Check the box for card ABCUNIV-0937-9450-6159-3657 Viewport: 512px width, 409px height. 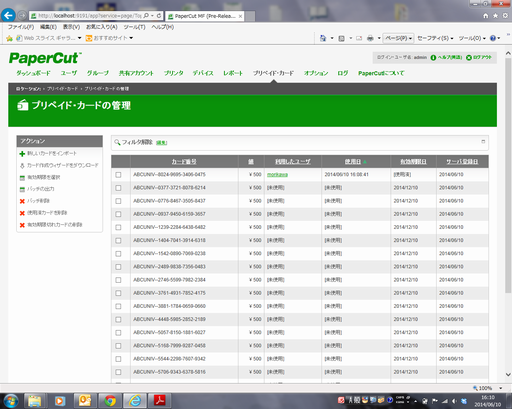coord(118,214)
